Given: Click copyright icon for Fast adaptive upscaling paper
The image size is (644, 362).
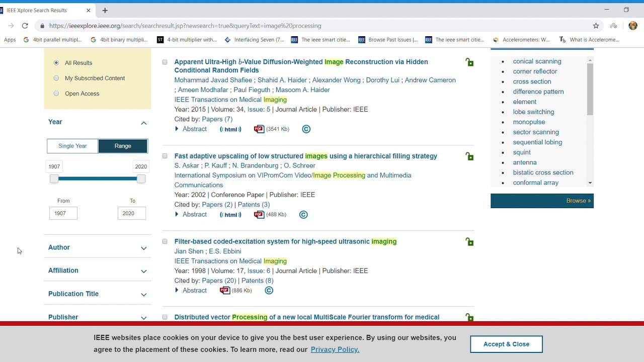Looking at the screenshot, I should (x=303, y=215).
